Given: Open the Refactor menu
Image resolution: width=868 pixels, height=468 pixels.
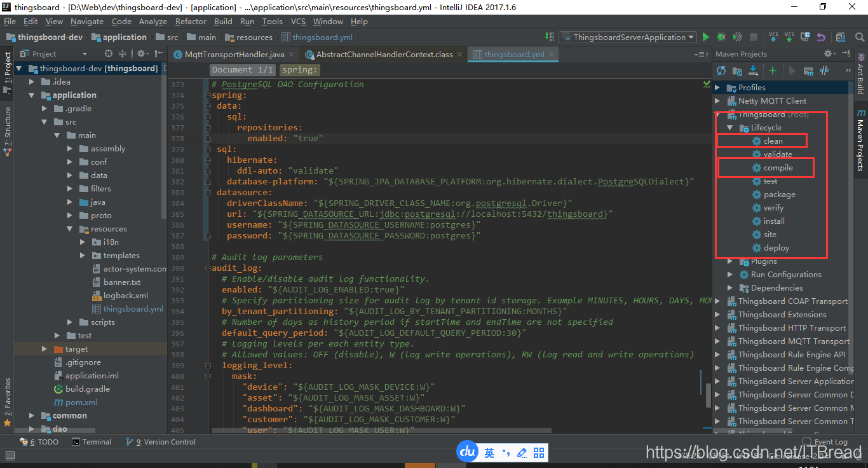Looking at the screenshot, I should (x=191, y=21).
